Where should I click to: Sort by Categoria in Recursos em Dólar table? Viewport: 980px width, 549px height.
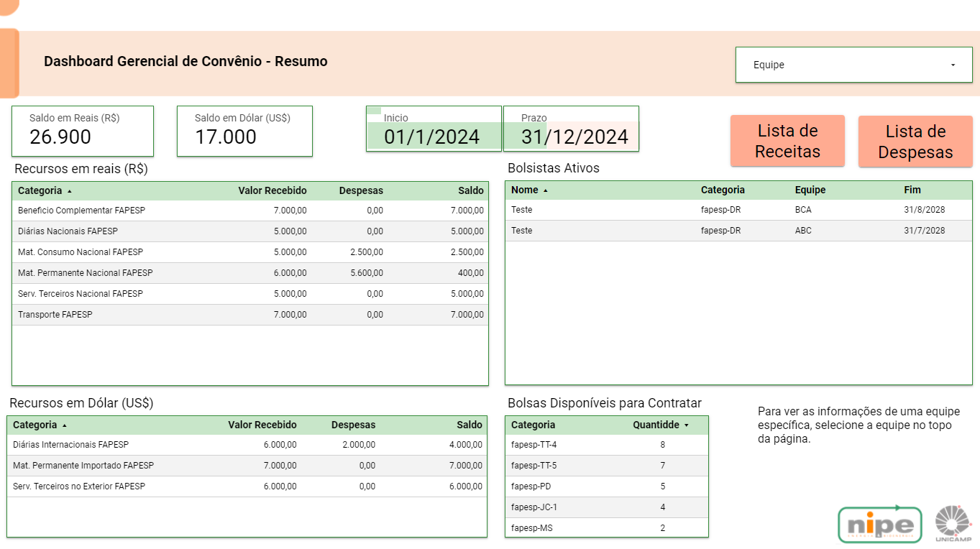[40, 425]
